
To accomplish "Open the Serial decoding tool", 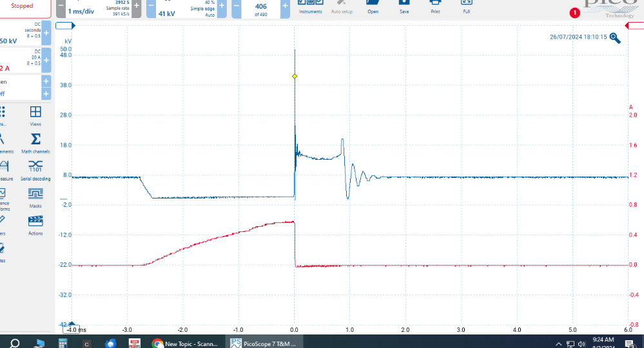I will (35, 169).
